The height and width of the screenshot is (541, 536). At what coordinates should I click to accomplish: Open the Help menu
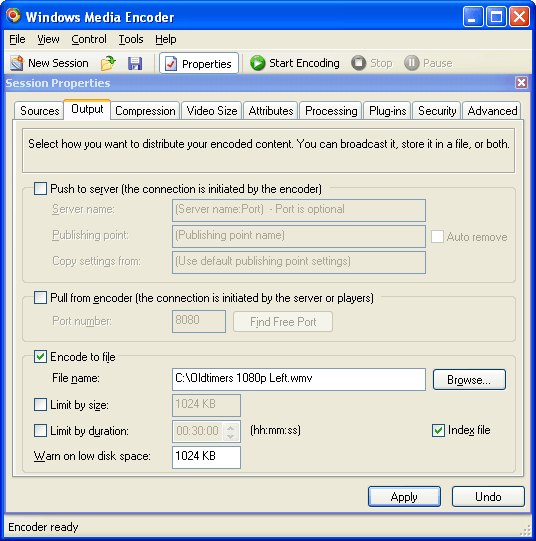[166, 39]
